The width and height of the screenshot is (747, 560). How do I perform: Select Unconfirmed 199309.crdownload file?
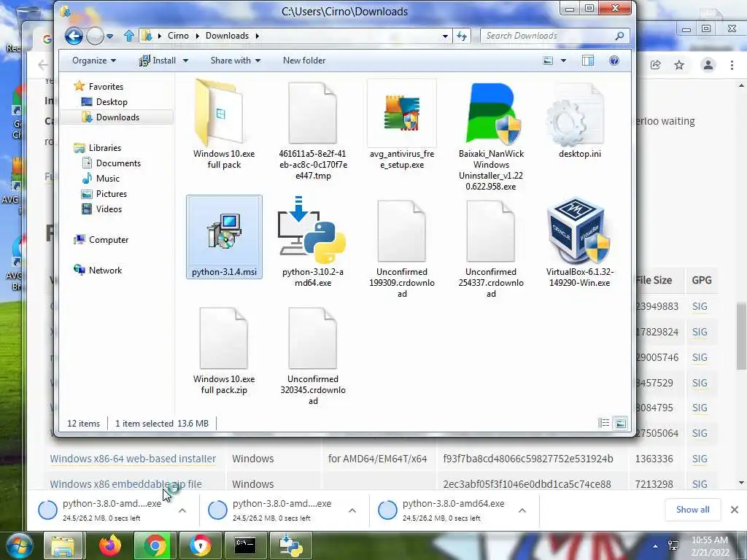tap(402, 248)
